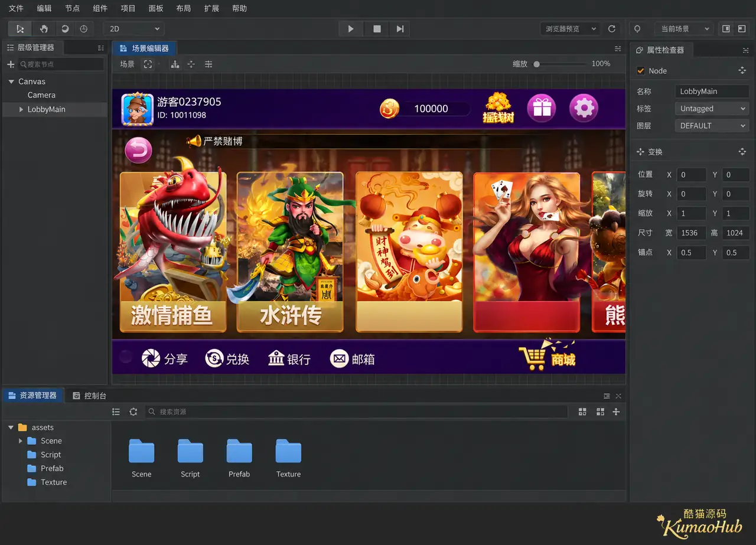Viewport: 756px width, 545px height.
Task: Click the alignment lines icon in scene toolbar
Action: point(208,64)
